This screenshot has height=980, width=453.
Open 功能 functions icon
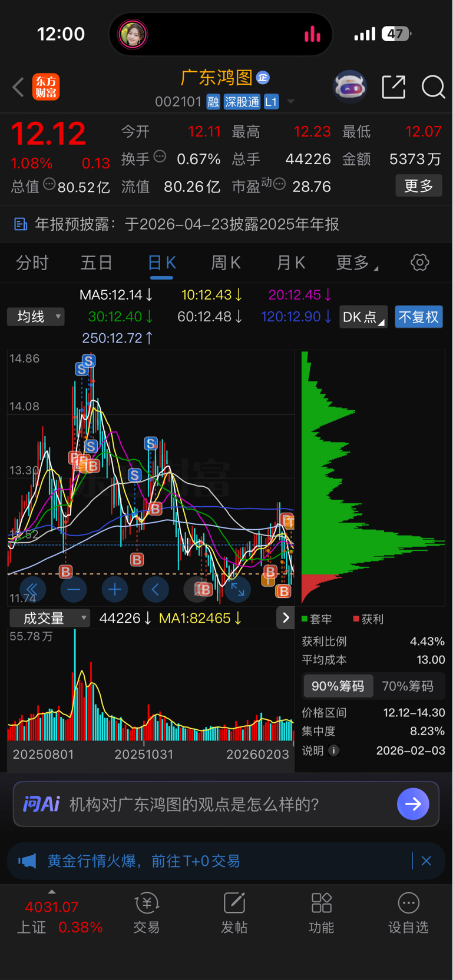[322, 913]
